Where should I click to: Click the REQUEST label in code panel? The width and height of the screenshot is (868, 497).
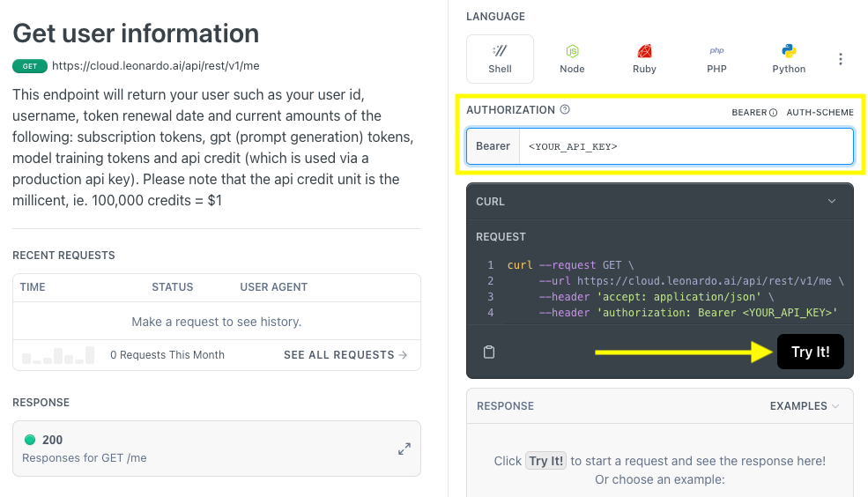[501, 237]
